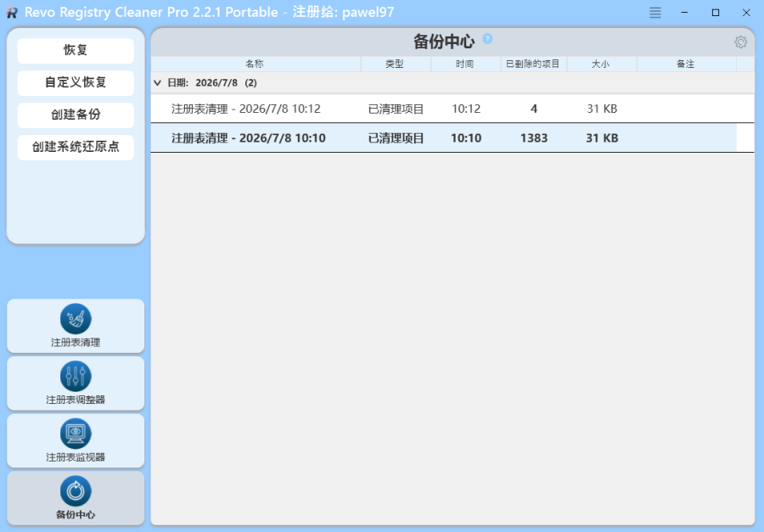The image size is (764, 532).
Task: Open the Registry Tuner (注册表调整器) sliders icon
Action: click(76, 376)
